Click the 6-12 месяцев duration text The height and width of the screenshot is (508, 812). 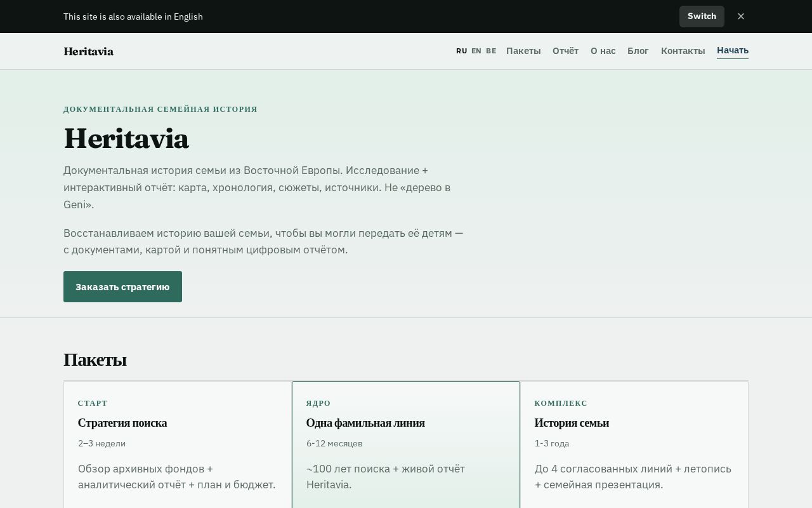334,443
